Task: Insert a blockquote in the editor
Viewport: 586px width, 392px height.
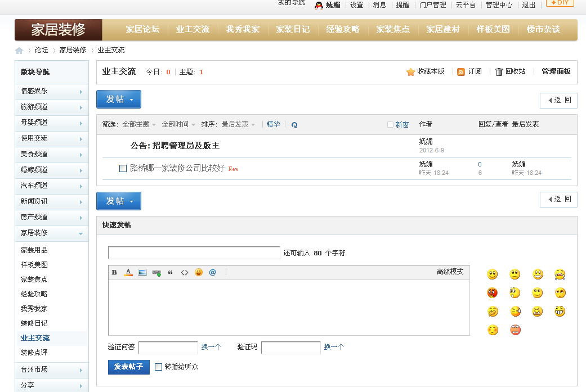Action: click(x=170, y=272)
